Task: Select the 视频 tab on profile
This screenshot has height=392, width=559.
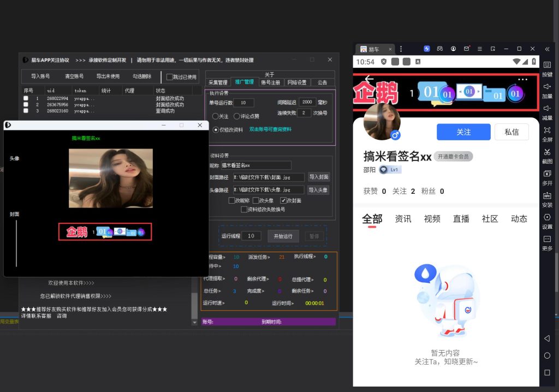Action: 432,219
